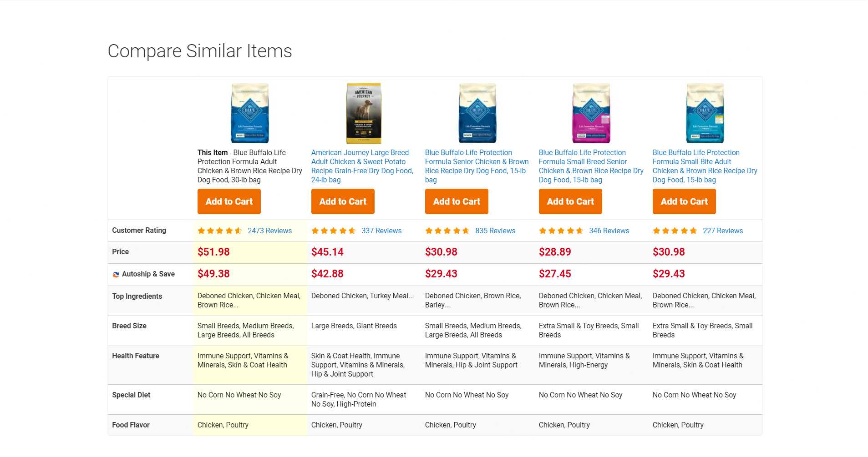Click star rating beside 835 Reviews
868x457 pixels.
click(447, 231)
